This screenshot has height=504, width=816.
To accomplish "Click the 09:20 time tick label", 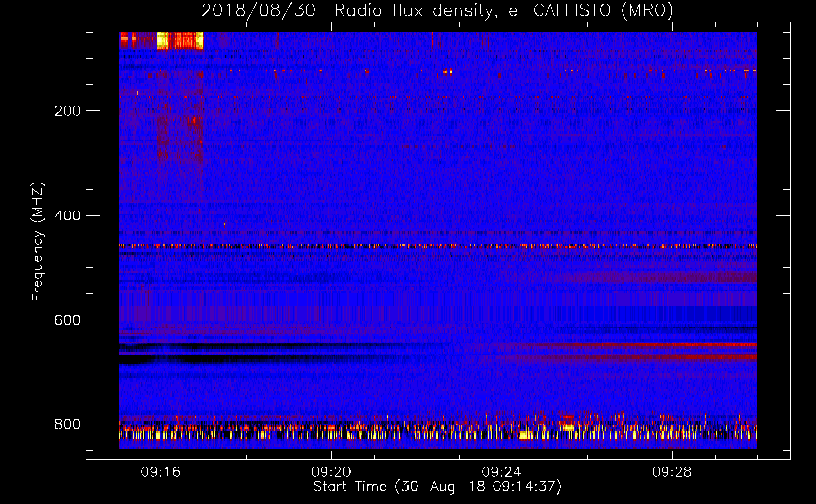I will click(331, 472).
